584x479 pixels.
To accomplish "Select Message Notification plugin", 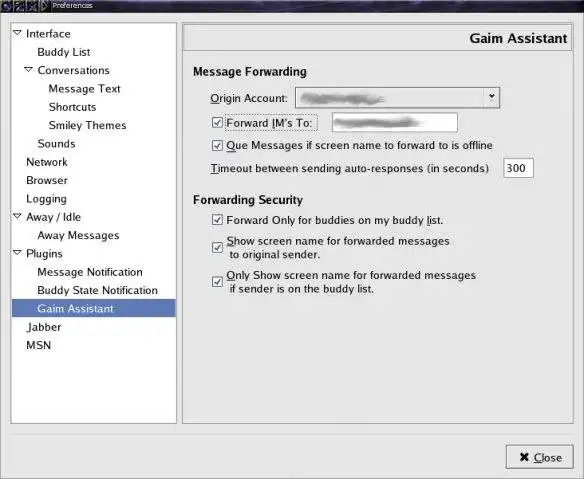I will (x=90, y=272).
